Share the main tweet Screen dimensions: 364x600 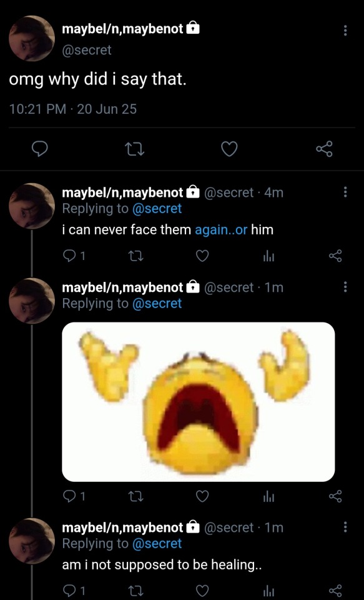pos(325,149)
